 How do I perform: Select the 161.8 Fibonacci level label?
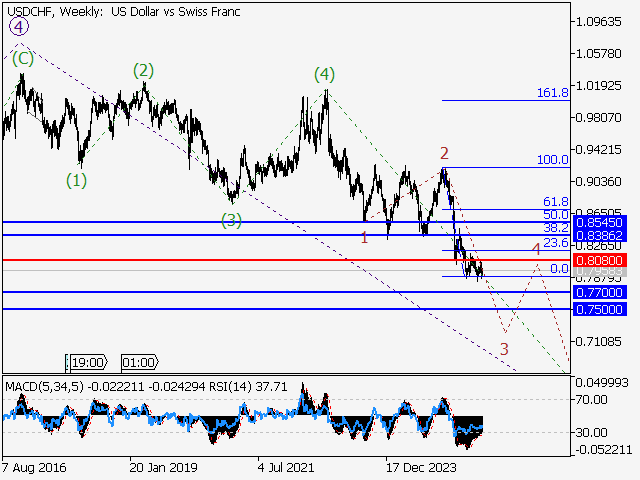(552, 93)
